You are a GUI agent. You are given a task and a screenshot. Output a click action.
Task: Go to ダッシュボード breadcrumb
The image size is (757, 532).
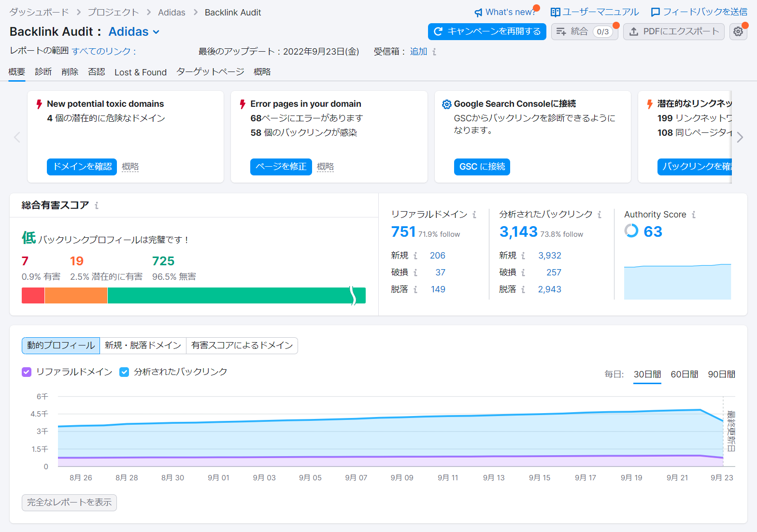[x=39, y=13]
